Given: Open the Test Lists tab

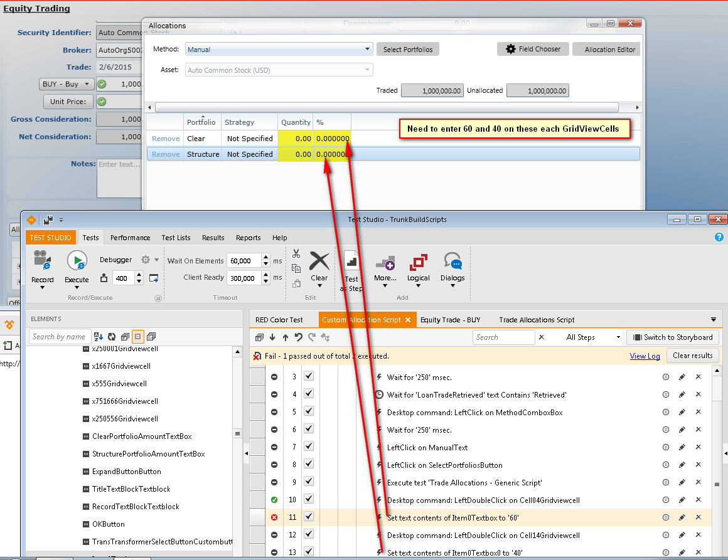Looking at the screenshot, I should 176,238.
